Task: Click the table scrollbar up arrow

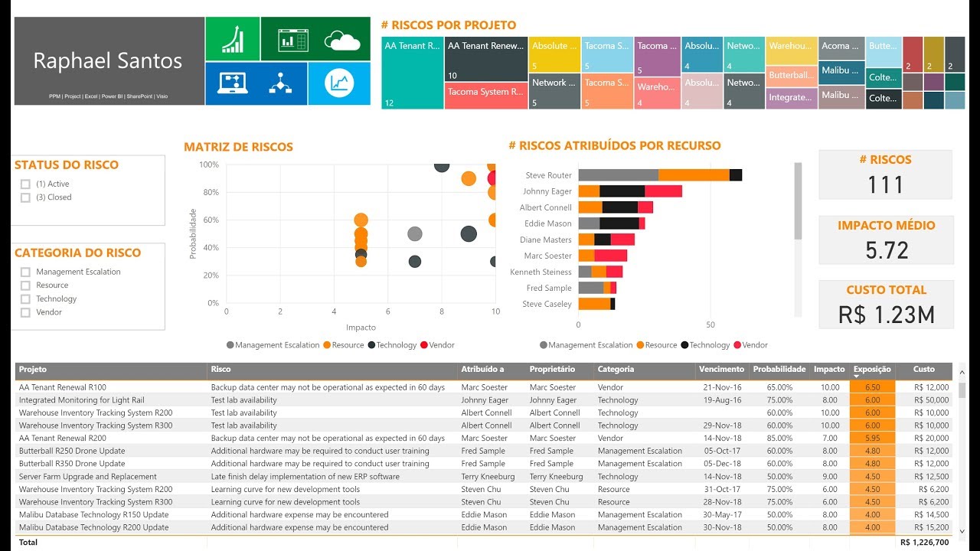Action: pos(962,370)
